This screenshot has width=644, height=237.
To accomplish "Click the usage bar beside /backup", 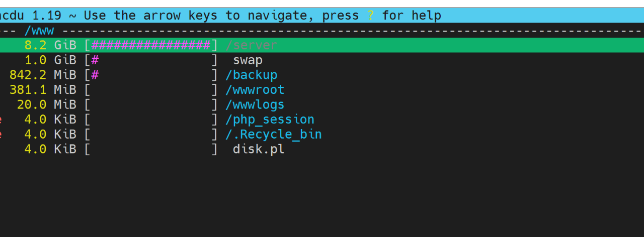I will 151,75.
